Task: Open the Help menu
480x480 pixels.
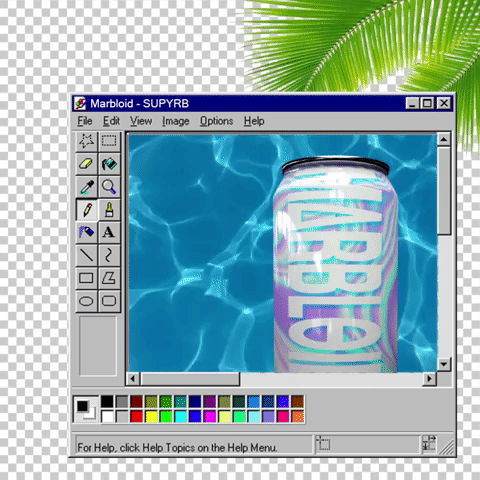Action: tap(254, 121)
